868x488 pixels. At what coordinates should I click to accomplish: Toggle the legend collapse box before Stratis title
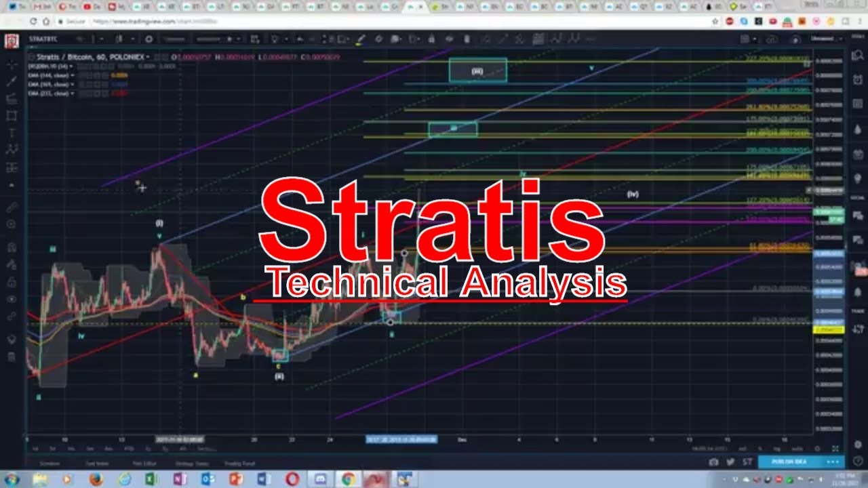tap(31, 58)
